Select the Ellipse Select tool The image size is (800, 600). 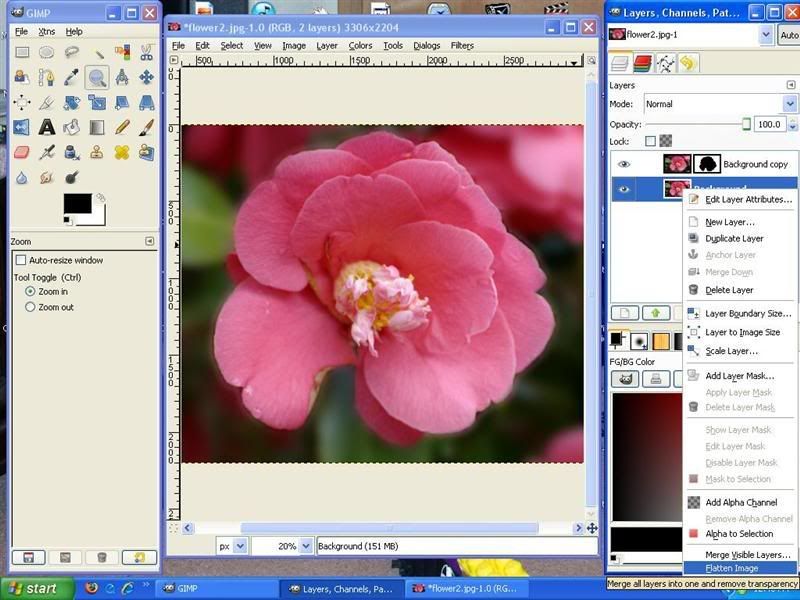[46, 52]
